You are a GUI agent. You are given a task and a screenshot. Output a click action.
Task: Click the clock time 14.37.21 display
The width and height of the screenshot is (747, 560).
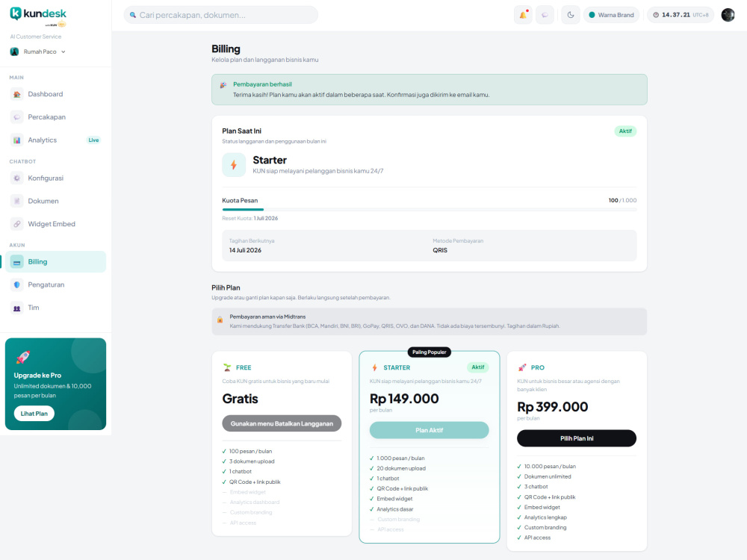[681, 15]
